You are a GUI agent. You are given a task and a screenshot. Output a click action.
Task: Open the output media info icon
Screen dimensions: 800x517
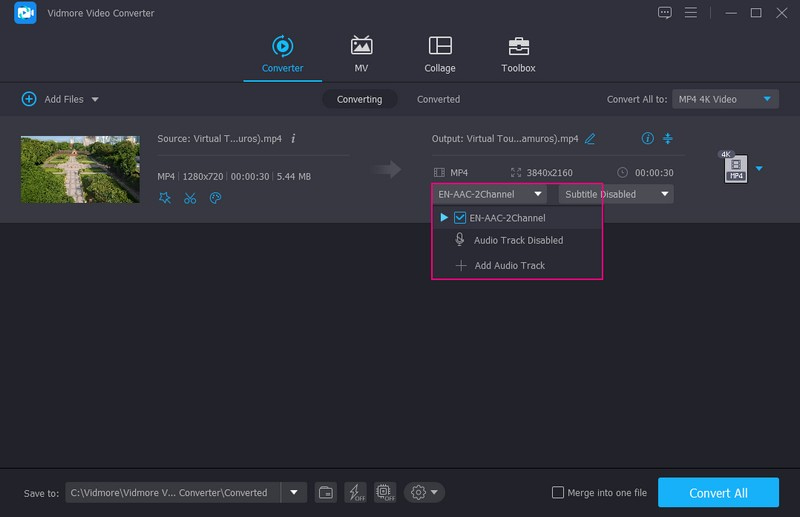point(647,138)
